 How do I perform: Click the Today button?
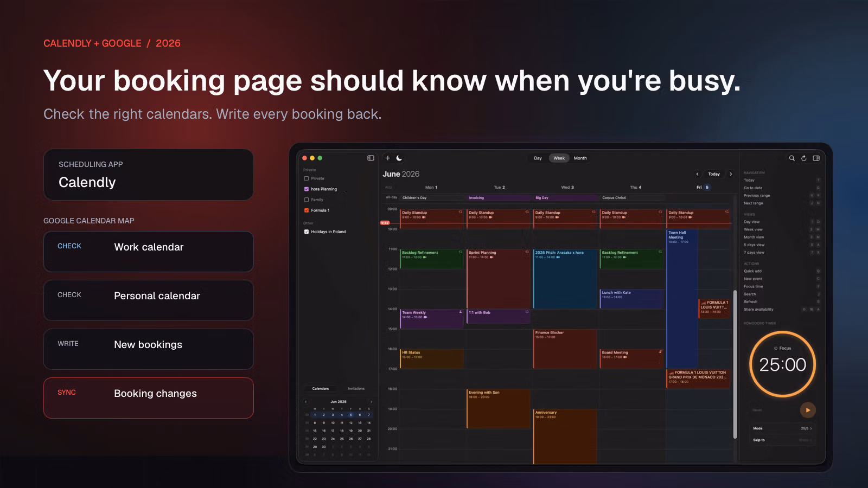(714, 174)
